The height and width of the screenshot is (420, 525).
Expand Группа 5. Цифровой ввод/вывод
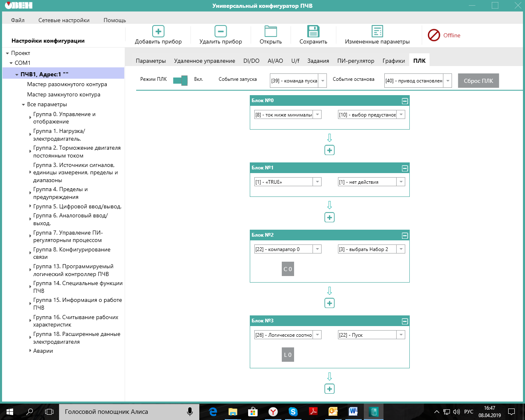(x=30, y=206)
